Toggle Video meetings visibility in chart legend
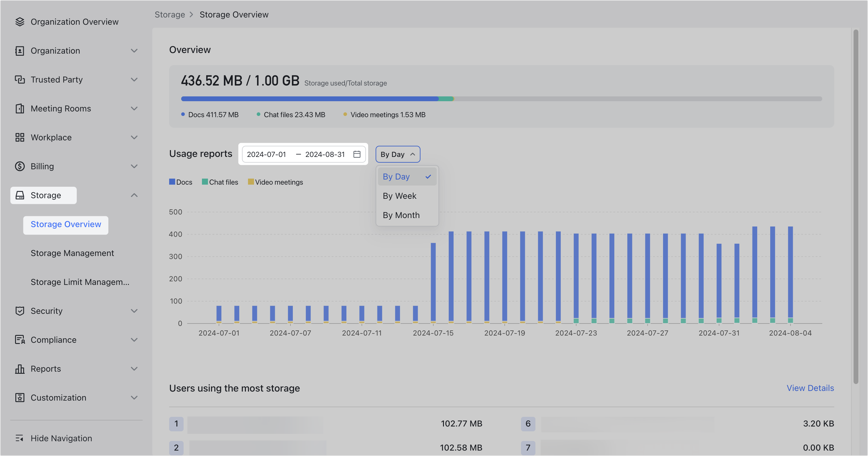 click(x=276, y=182)
